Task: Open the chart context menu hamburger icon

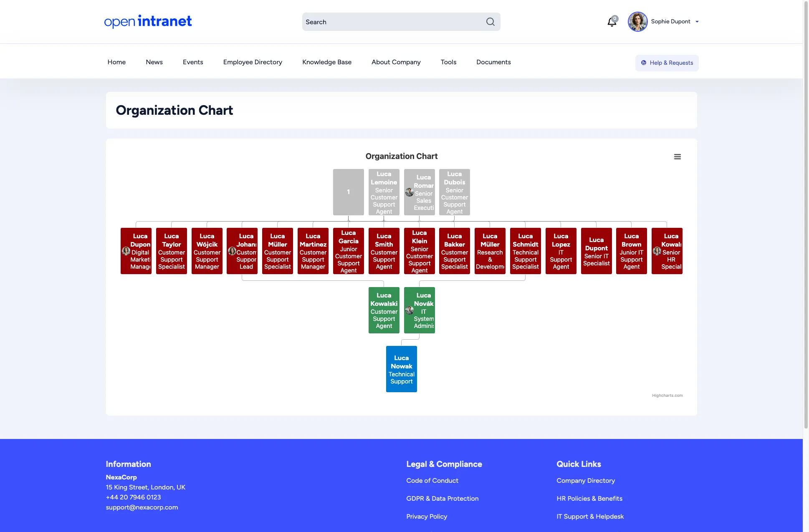Action: coord(677,157)
